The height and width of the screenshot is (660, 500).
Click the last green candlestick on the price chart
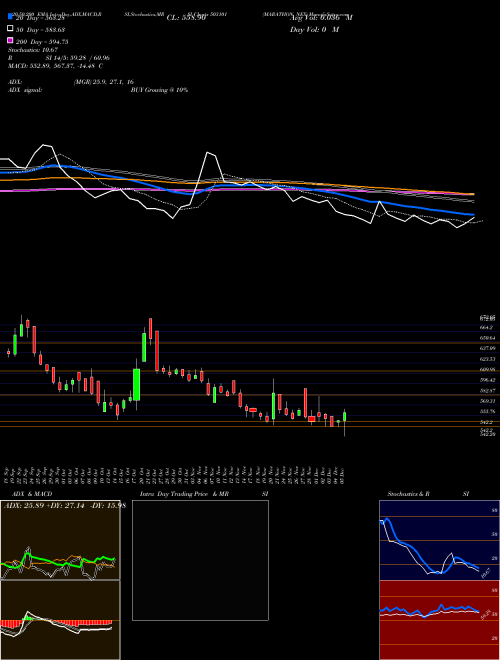coord(345,417)
